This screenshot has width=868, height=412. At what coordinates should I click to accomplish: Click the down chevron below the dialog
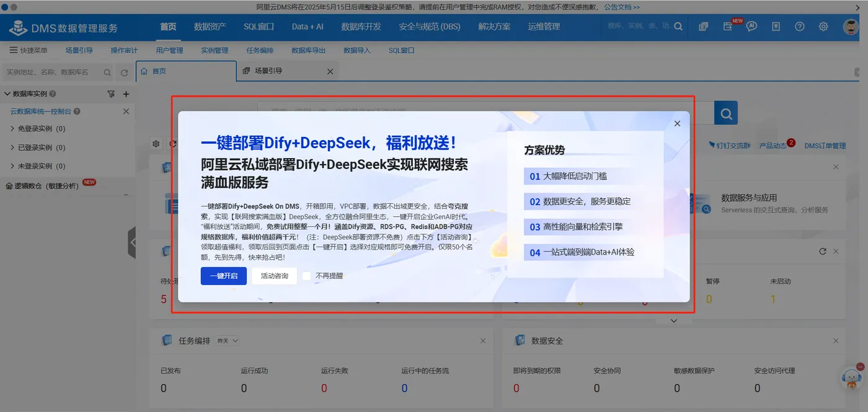tap(674, 321)
